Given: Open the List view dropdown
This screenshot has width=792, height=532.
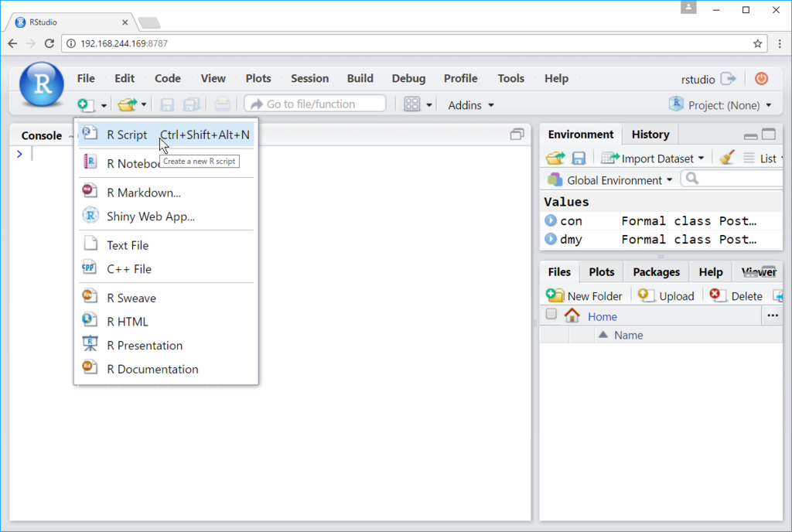Looking at the screenshot, I should coord(763,159).
